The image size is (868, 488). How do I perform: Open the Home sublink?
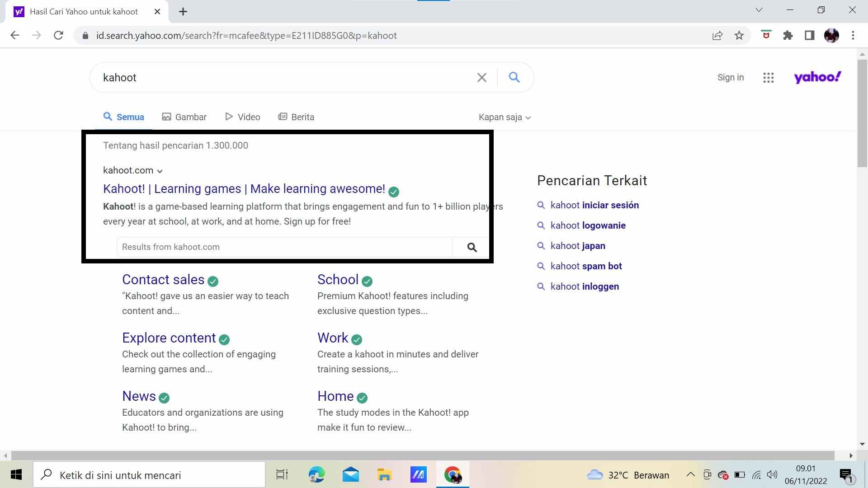[x=335, y=396]
